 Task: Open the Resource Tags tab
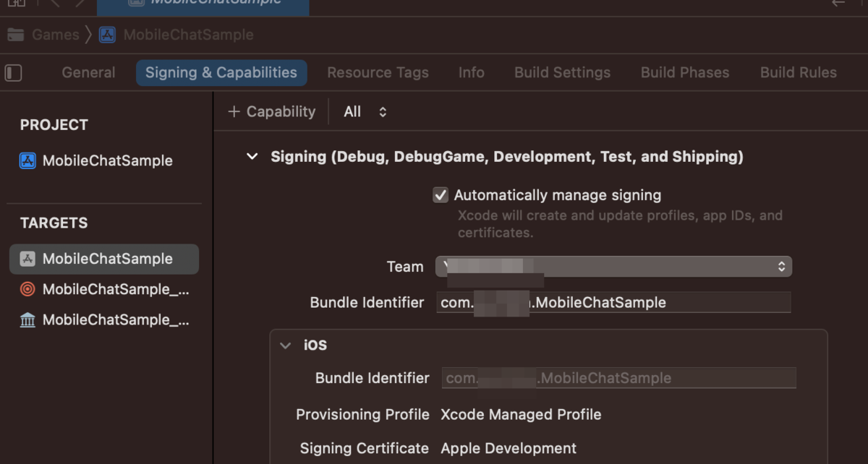click(x=378, y=73)
